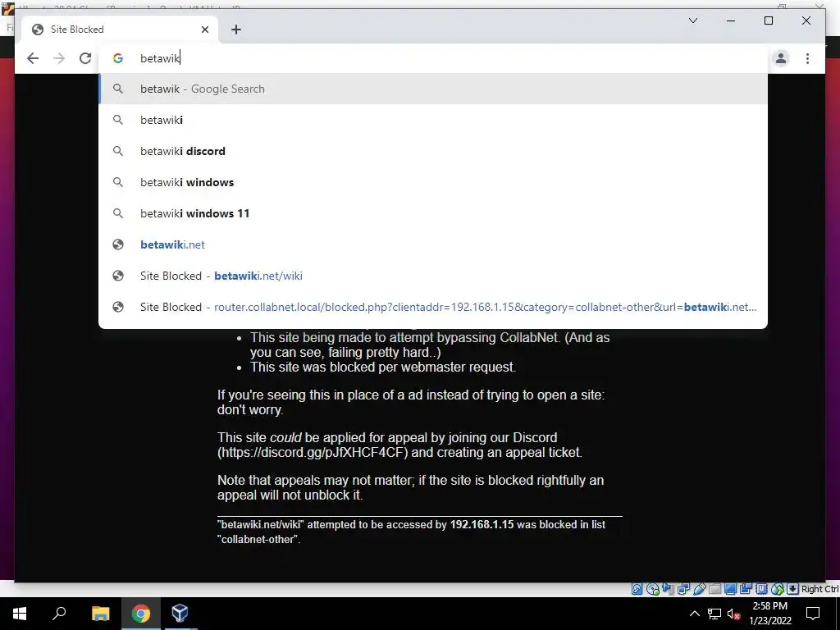The width and height of the screenshot is (840, 630).
Task: Open File Explorer from the taskbar
Action: tap(100, 614)
